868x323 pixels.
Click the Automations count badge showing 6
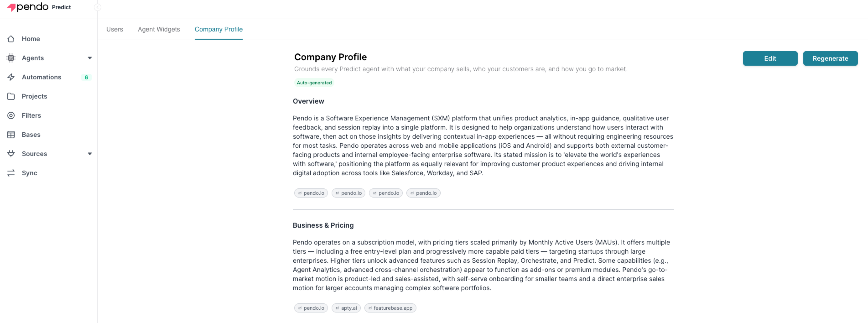(x=86, y=77)
